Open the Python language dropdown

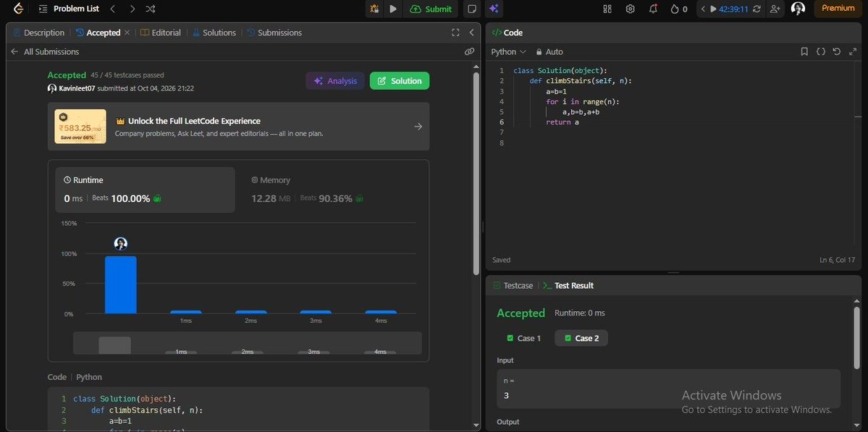(508, 51)
